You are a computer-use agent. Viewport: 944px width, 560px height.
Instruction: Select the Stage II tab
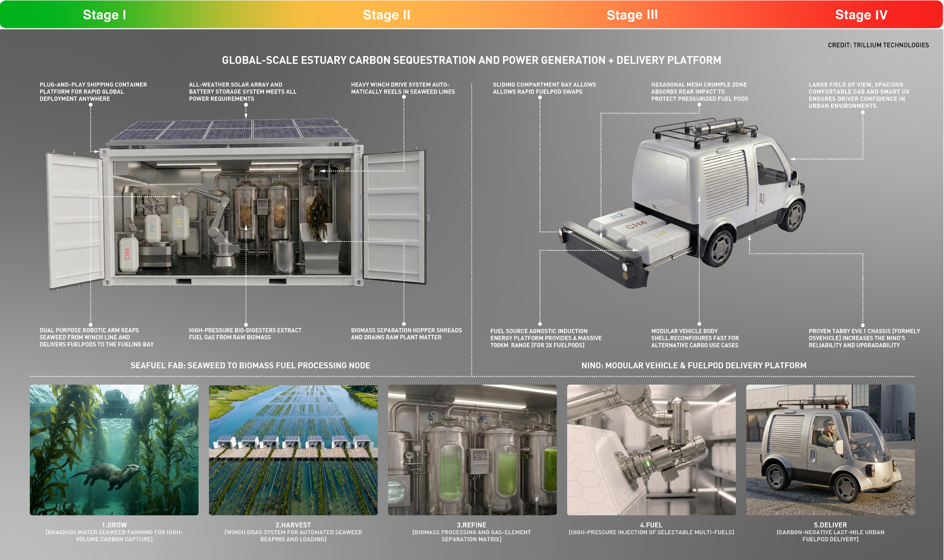coord(386,15)
